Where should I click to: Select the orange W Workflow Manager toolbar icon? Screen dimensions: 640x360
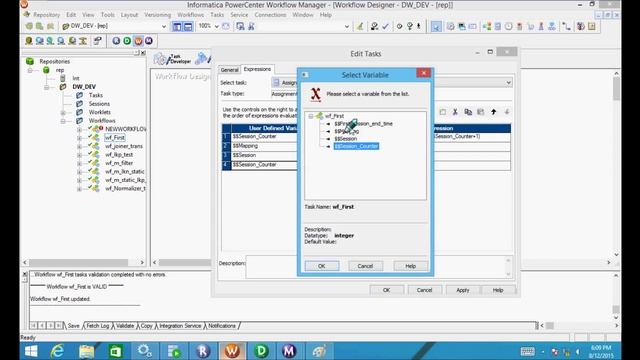point(138,41)
